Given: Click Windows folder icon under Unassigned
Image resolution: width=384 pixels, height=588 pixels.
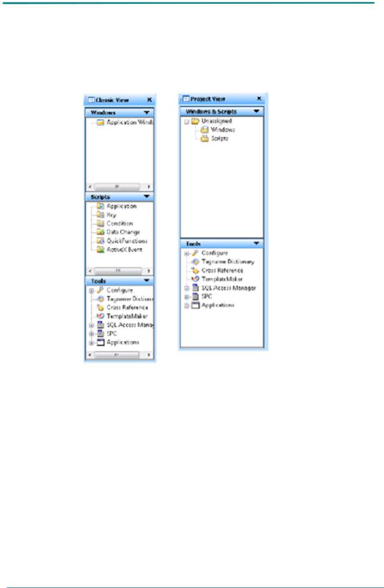Looking at the screenshot, I should (204, 130).
